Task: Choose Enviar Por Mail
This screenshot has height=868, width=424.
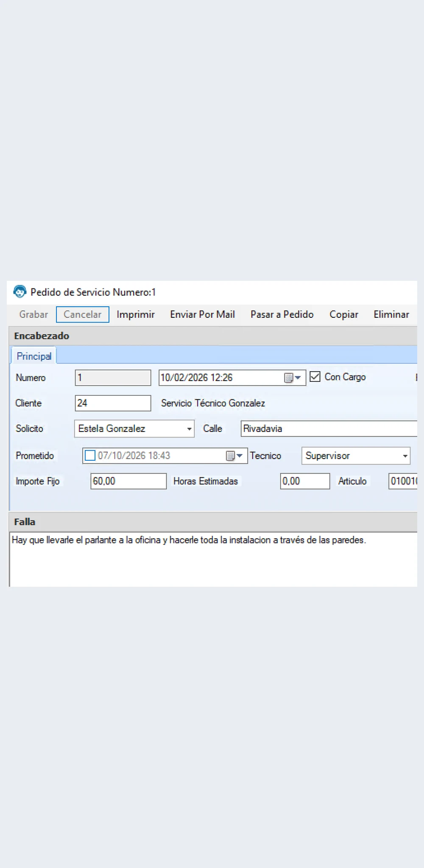Action: 202,314
